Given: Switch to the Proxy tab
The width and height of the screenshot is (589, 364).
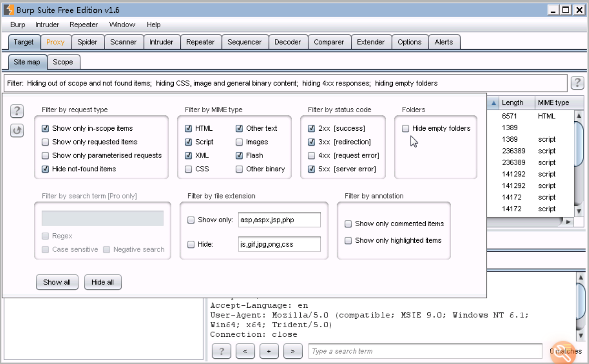Looking at the screenshot, I should click(x=55, y=42).
